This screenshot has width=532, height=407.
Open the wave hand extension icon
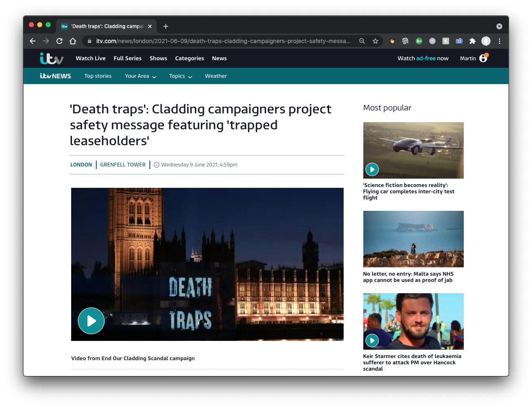point(392,41)
